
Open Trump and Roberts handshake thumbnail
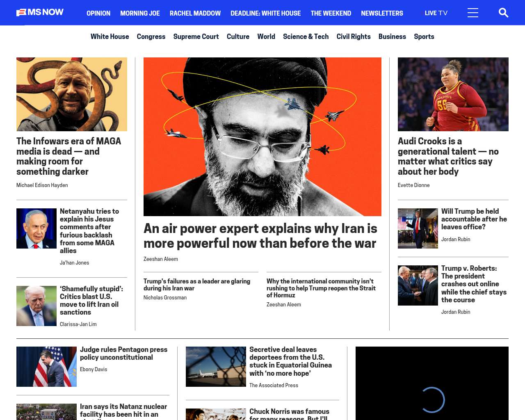(x=418, y=285)
